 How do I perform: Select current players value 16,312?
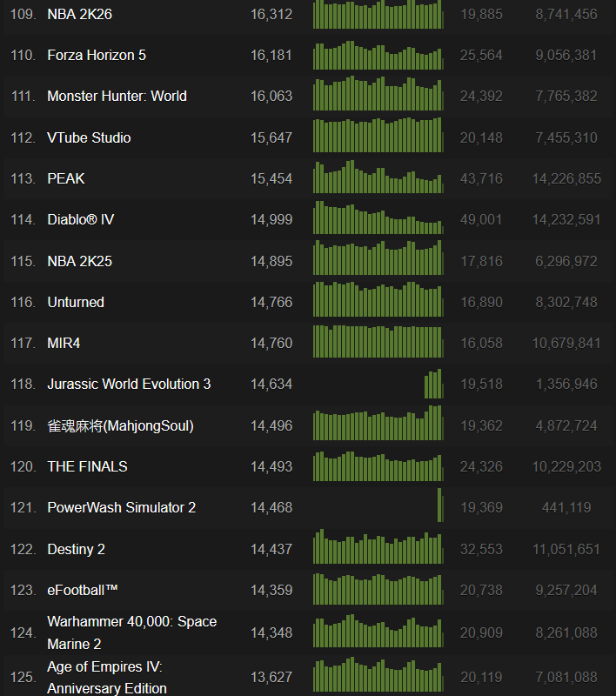click(x=271, y=14)
